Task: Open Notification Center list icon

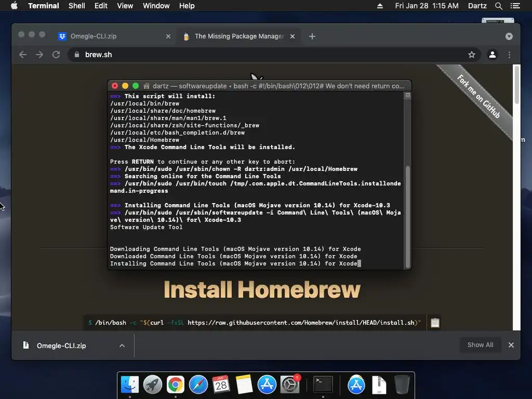Action: pyautogui.click(x=515, y=6)
